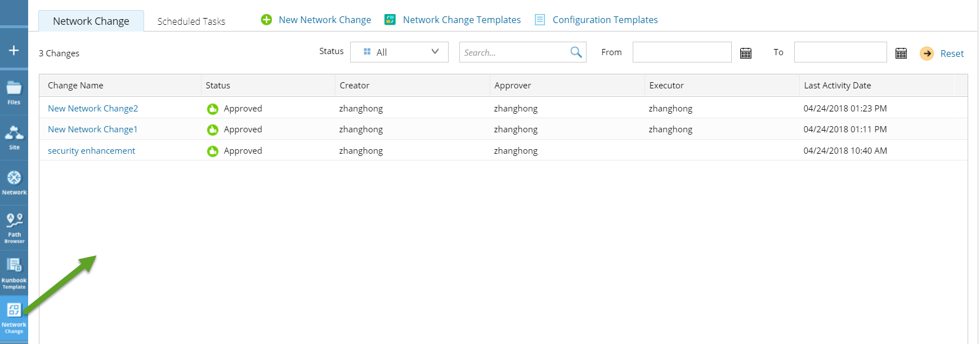Open the Path Browser sidebar icon

(14, 228)
